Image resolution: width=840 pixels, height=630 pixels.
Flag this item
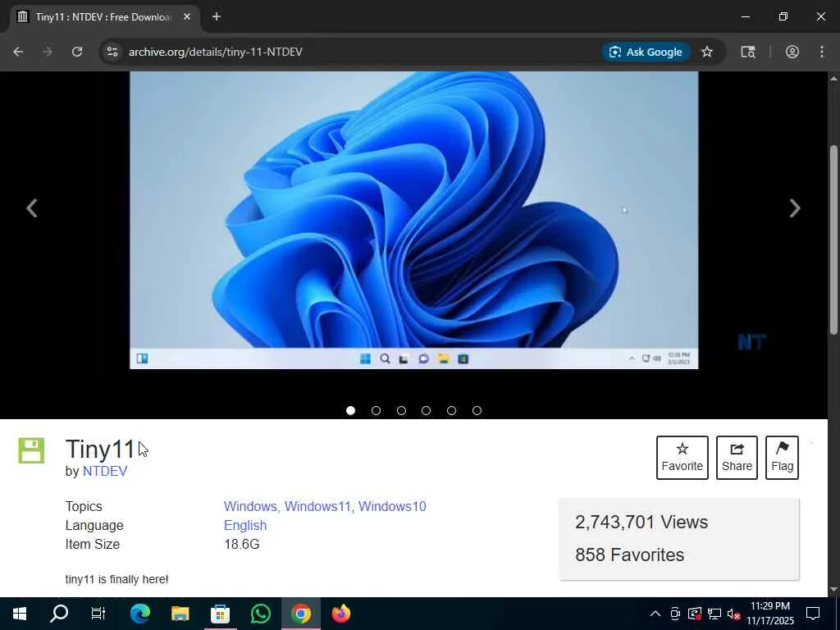coord(782,458)
